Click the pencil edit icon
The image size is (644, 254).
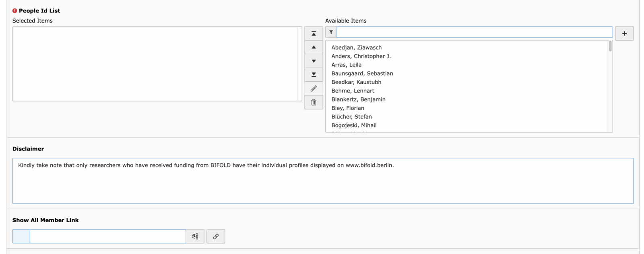(314, 88)
